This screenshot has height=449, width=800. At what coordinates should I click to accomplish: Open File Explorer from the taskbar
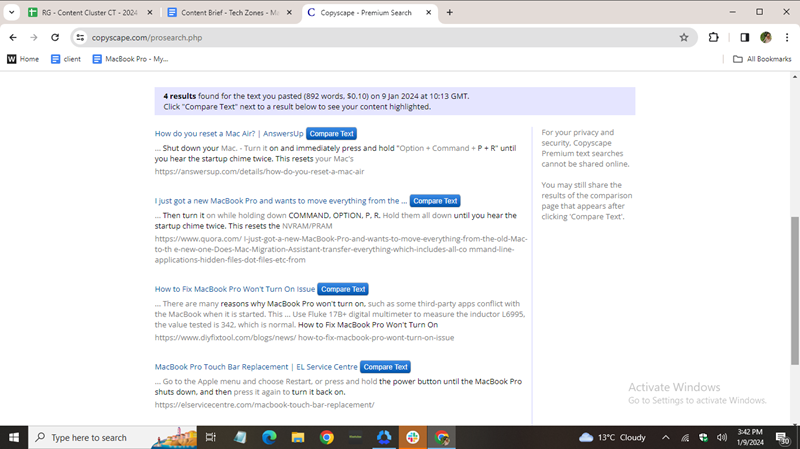point(298,437)
